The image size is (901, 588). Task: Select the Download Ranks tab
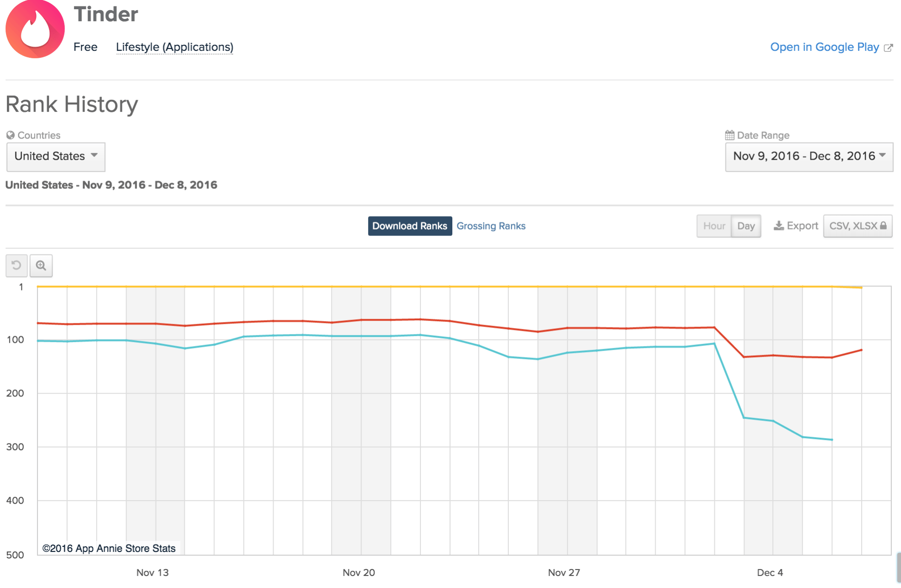click(410, 226)
